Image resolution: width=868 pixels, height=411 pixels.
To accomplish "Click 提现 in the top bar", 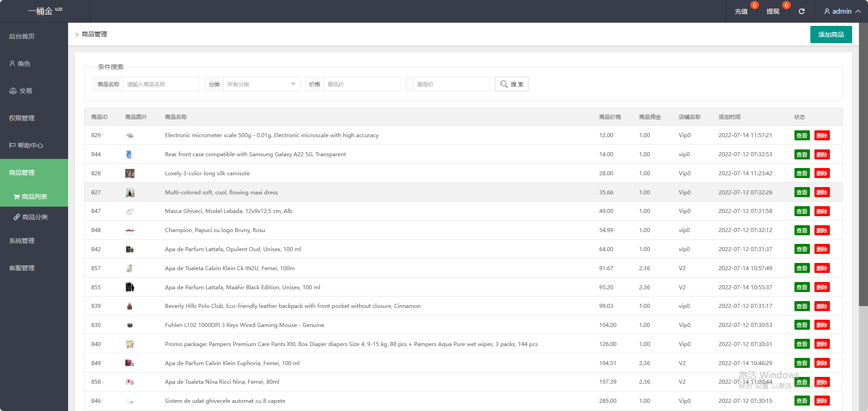I will [x=773, y=11].
